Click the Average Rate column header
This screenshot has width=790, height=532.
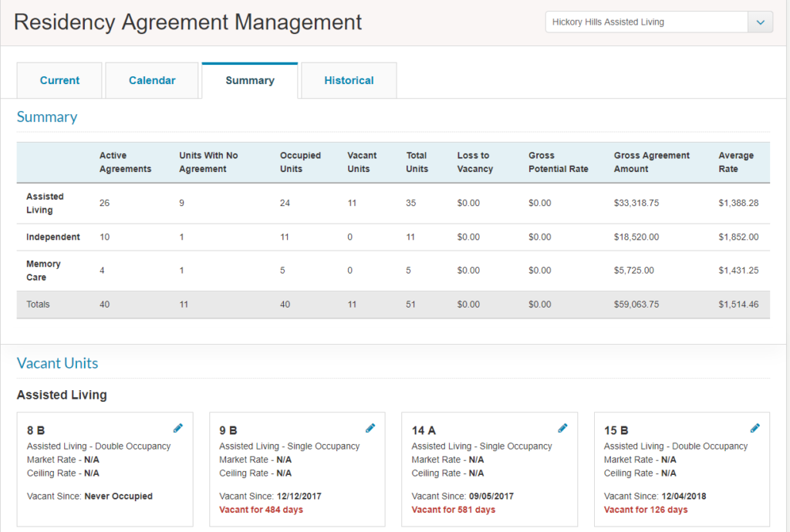point(736,162)
